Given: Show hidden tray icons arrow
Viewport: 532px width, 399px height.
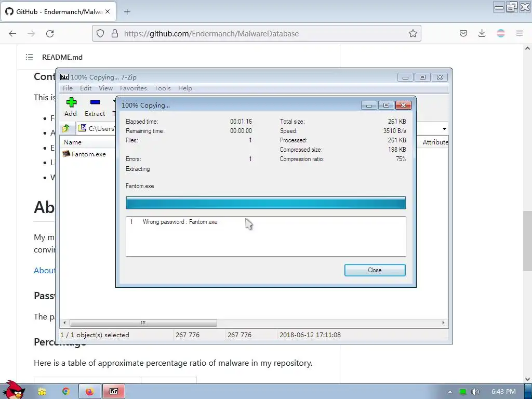Looking at the screenshot, I should point(450,392).
